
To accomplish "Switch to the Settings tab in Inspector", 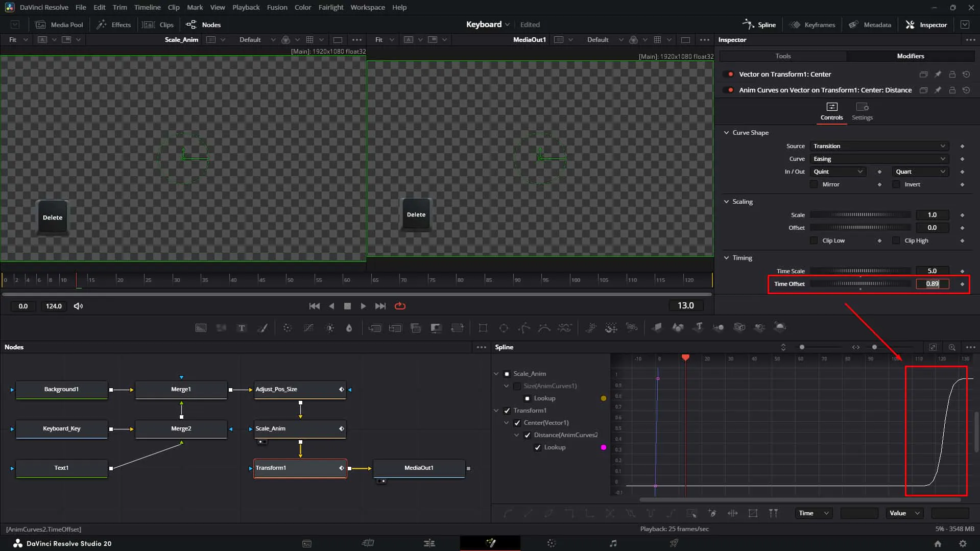I will point(862,111).
